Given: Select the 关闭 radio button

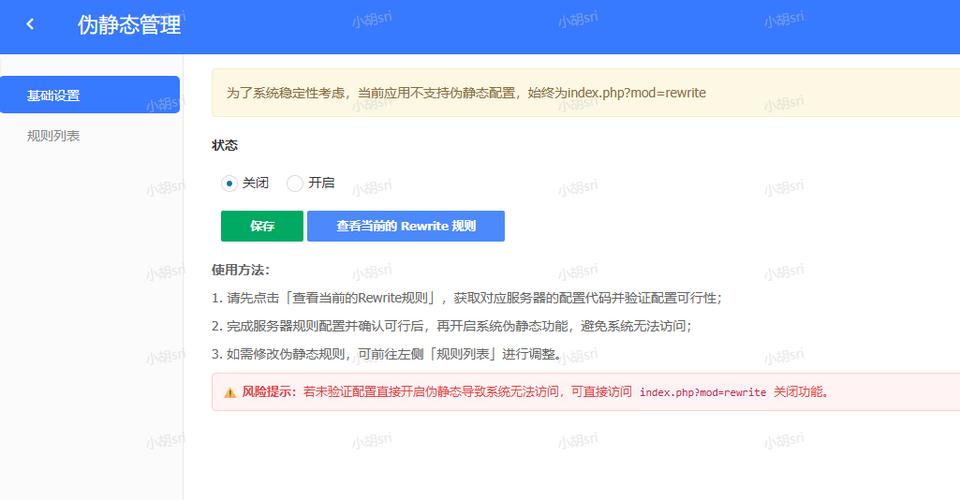Looking at the screenshot, I should pos(229,183).
